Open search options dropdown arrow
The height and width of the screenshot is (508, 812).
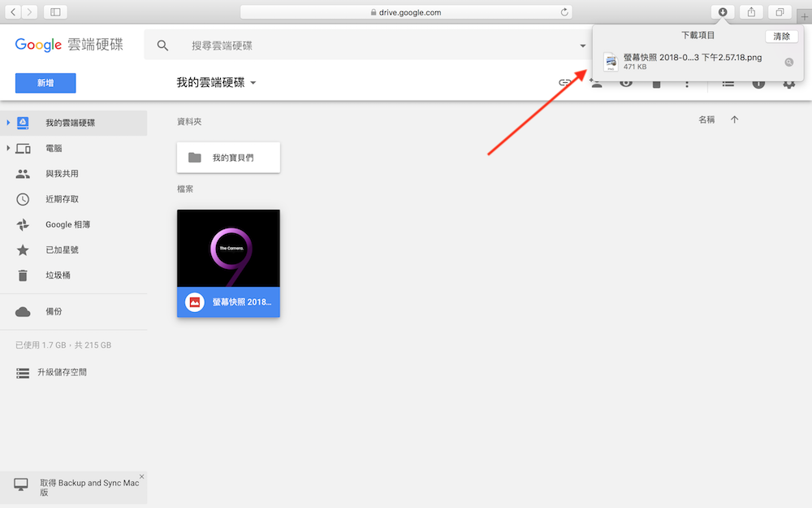click(582, 46)
